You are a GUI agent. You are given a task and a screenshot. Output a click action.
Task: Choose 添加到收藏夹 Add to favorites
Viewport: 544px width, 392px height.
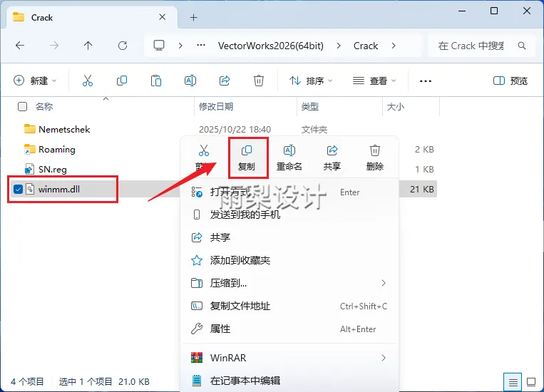tap(289, 260)
